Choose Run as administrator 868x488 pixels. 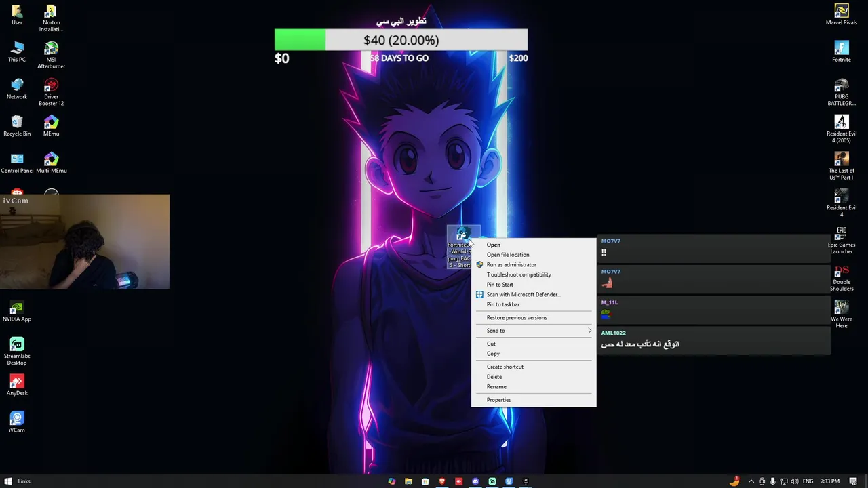[x=534, y=264]
